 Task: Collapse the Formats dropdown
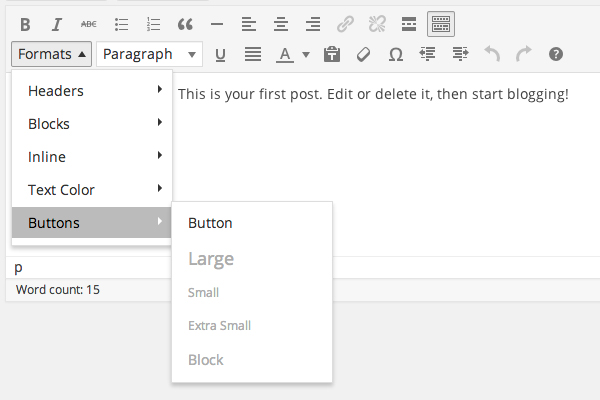pyautogui.click(x=53, y=54)
